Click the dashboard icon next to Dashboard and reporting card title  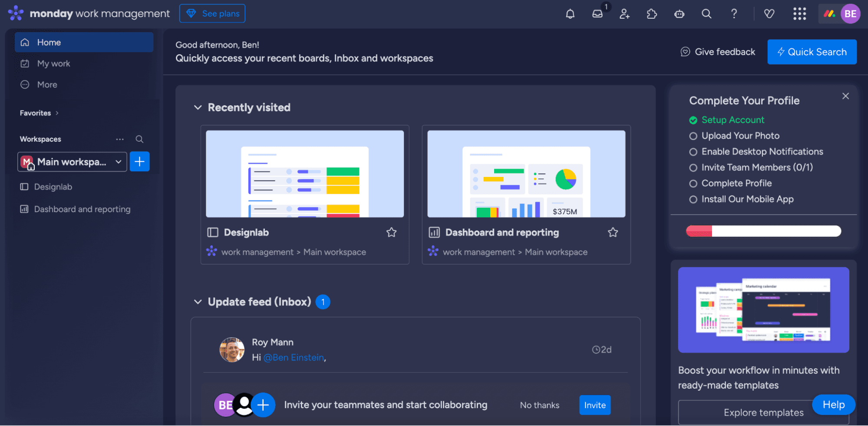pos(434,233)
